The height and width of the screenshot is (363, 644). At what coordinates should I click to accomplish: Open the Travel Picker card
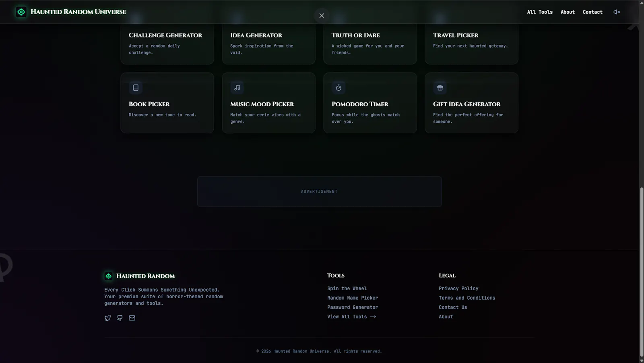[x=471, y=44]
